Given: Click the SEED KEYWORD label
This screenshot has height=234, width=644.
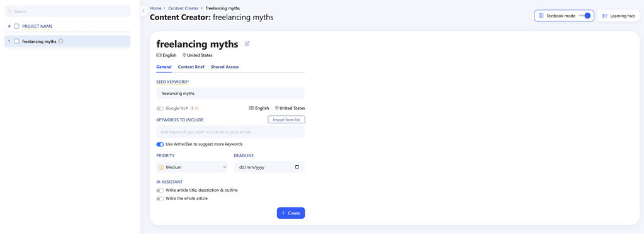Looking at the screenshot, I should [x=172, y=82].
